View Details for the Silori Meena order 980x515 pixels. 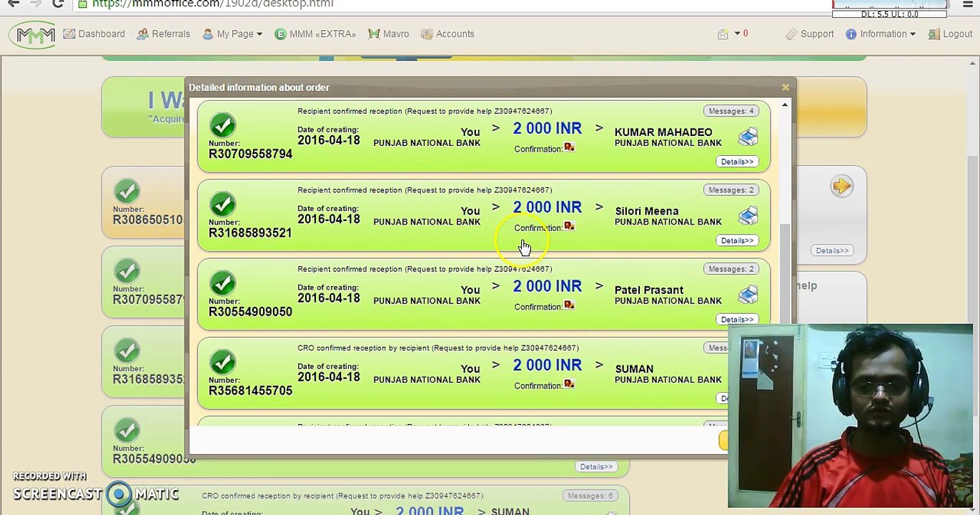click(737, 240)
